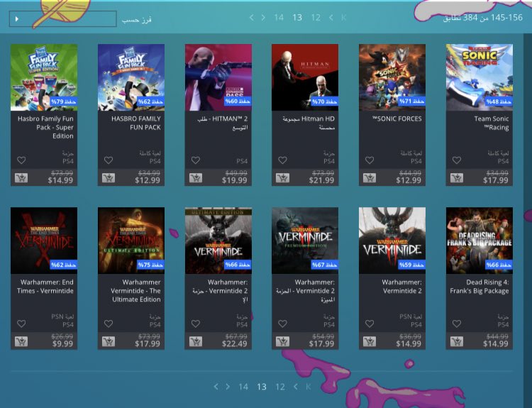Add Vermintide 2 $17.99 premium bundle to cart
Image resolution: width=532 pixels, height=408 pixels.
click(282, 341)
